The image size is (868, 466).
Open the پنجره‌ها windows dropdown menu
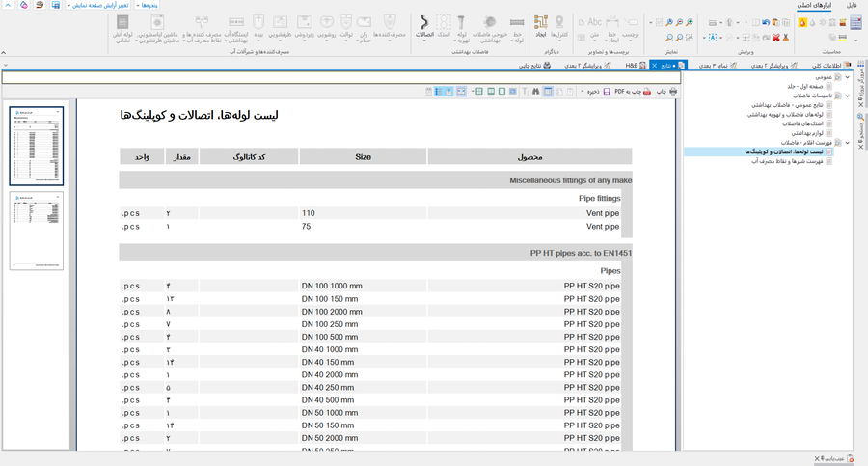click(x=149, y=5)
